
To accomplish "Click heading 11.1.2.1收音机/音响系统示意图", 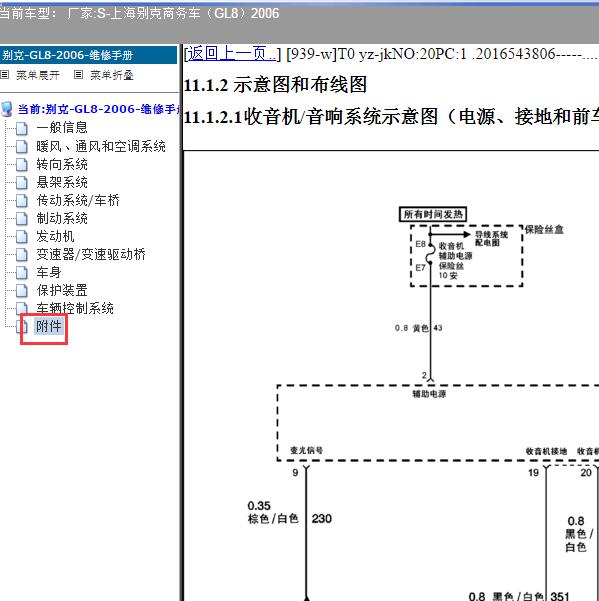I will point(391,117).
